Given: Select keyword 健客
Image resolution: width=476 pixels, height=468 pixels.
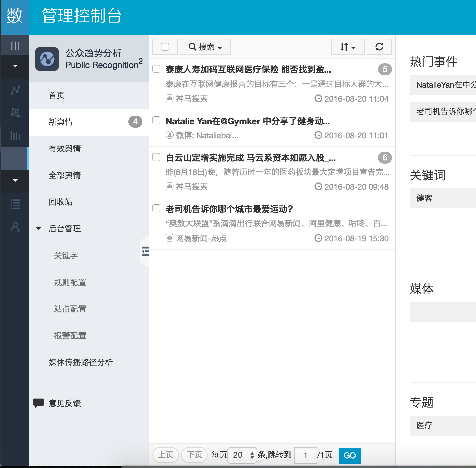Looking at the screenshot, I should click(443, 198).
